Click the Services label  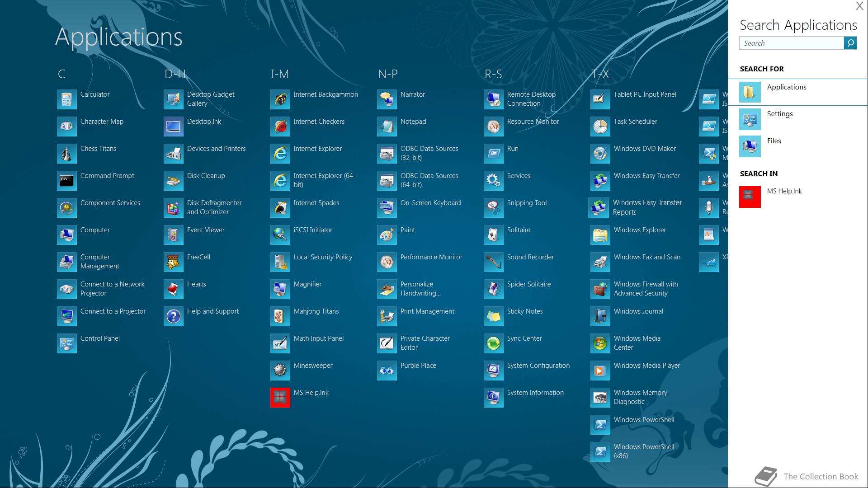point(519,176)
